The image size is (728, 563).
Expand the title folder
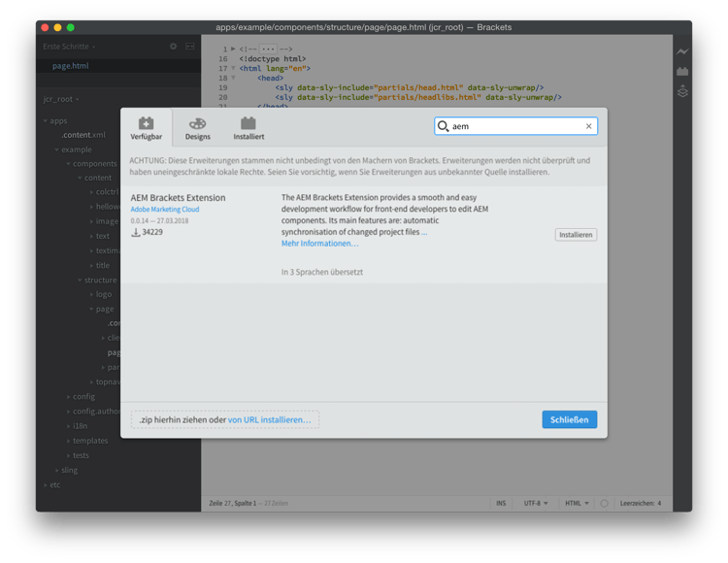tap(91, 266)
